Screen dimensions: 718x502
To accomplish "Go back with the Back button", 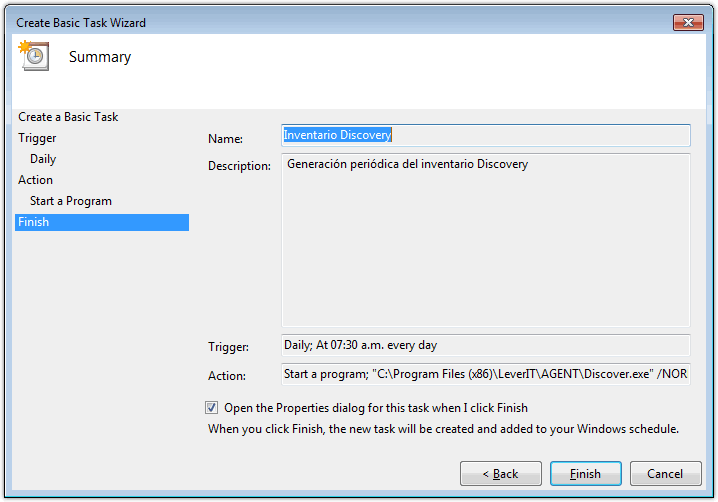I will [500, 473].
